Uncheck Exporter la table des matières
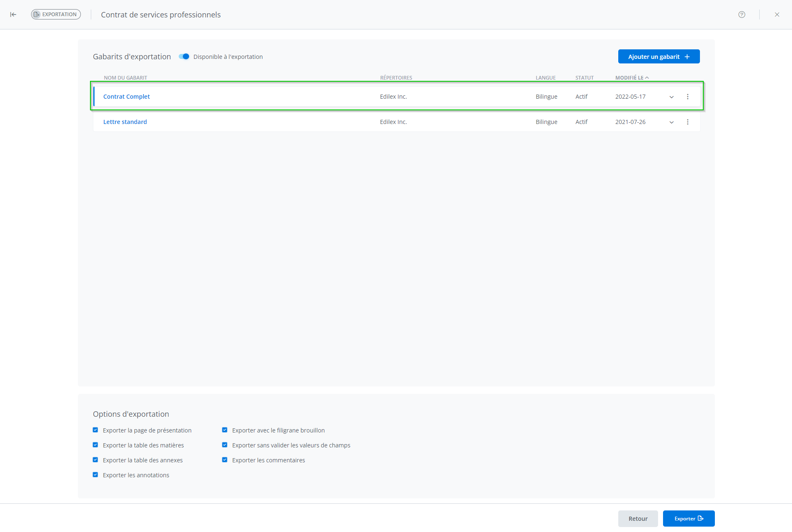The image size is (792, 532). pos(95,445)
